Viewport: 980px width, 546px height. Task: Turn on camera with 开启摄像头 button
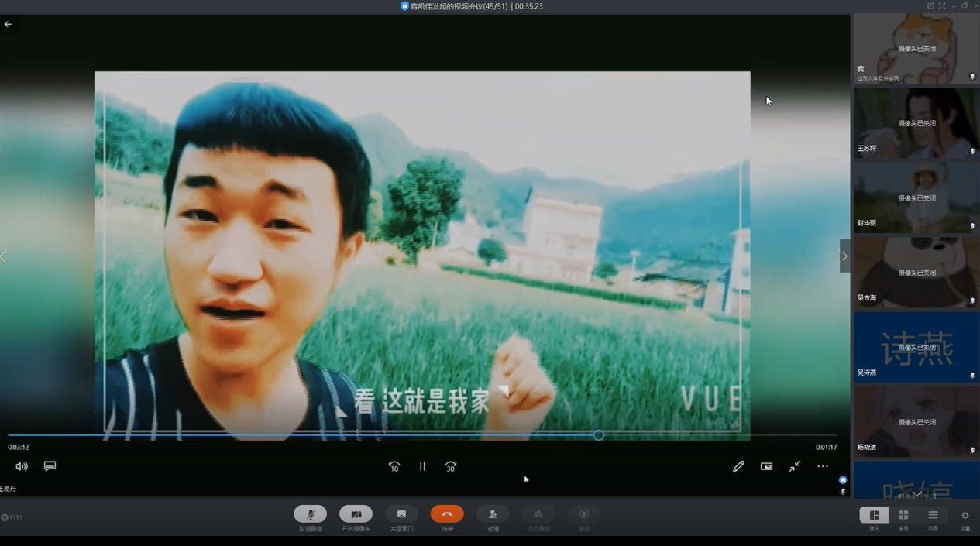356,514
